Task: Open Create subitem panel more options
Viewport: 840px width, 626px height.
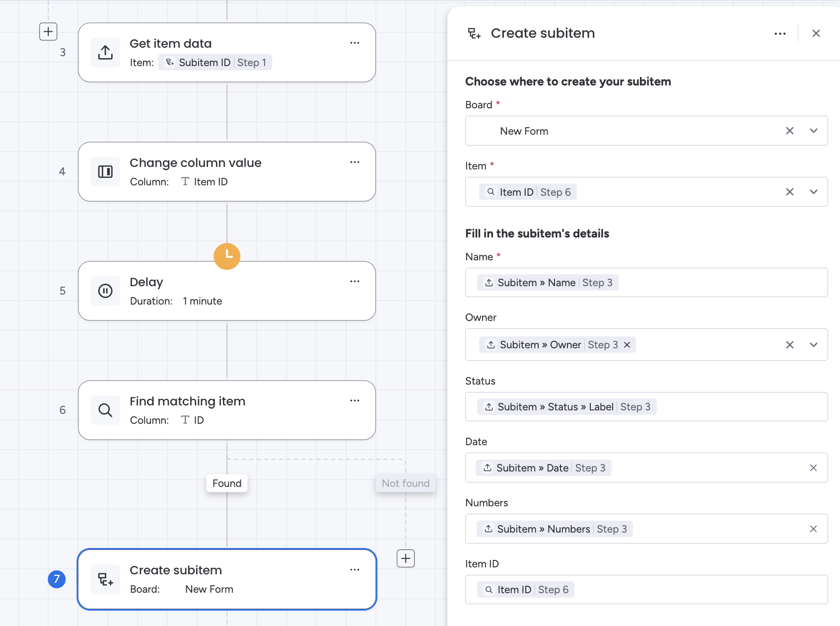Action: coord(780,34)
